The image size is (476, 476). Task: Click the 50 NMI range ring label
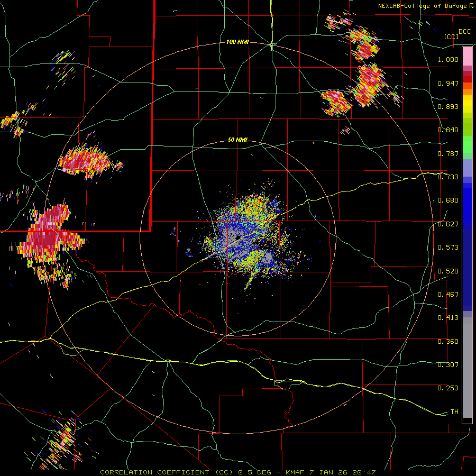[x=237, y=140]
